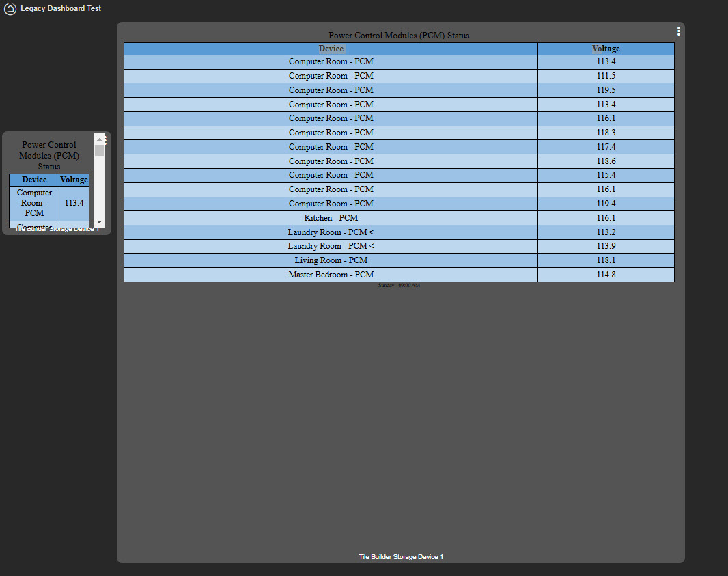Open the small PCM tile three-dot menu

point(106,140)
